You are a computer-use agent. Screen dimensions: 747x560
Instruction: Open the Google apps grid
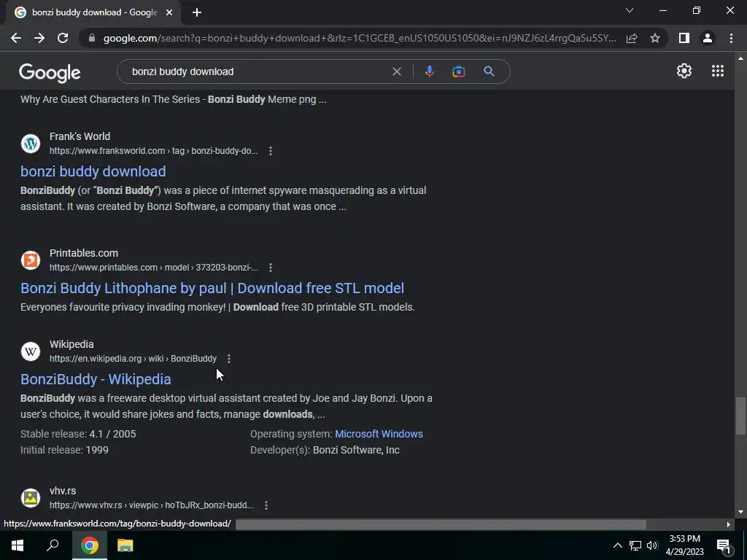pyautogui.click(x=718, y=71)
